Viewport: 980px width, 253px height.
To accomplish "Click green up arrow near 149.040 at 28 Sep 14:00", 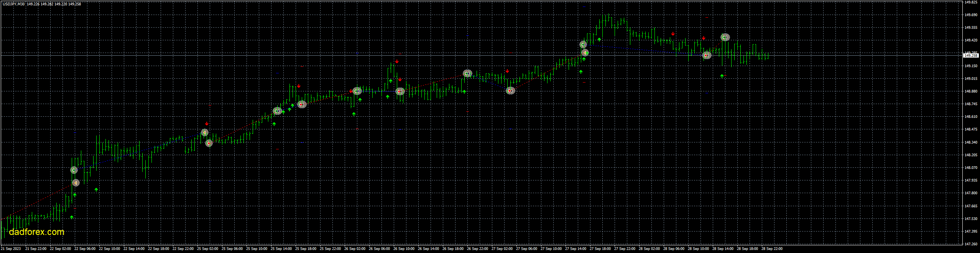I will 722,76.
